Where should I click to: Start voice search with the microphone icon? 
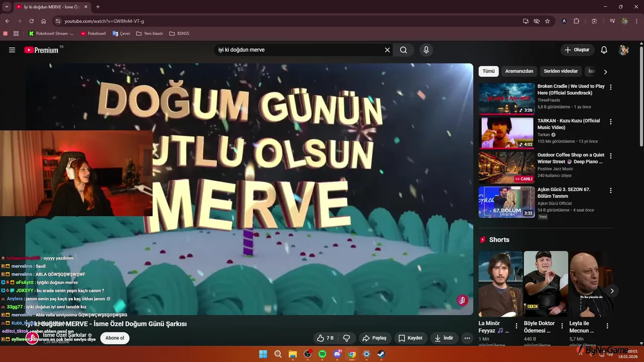(426, 50)
